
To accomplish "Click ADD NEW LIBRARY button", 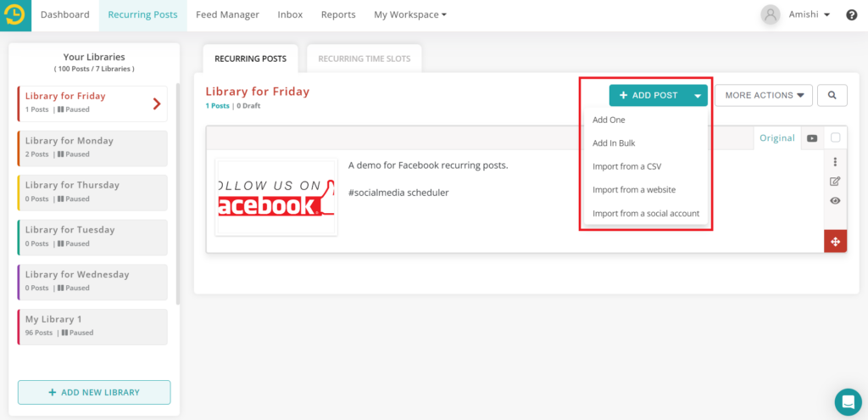I will [94, 392].
